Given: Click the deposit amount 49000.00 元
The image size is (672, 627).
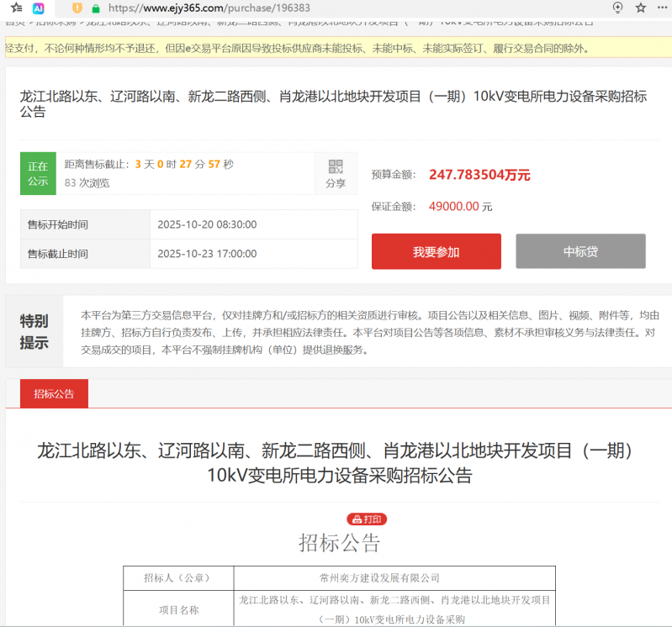Looking at the screenshot, I should [x=460, y=206].
